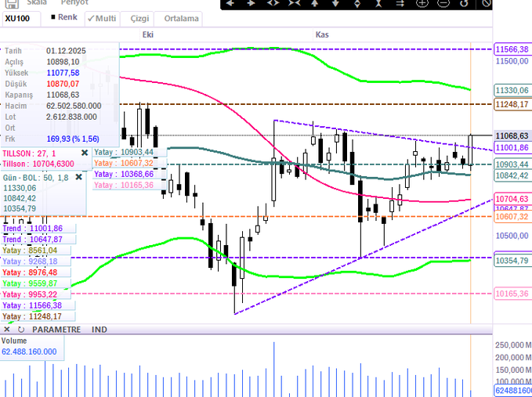Click the Kas month label on time axis
The height and width of the screenshot is (397, 532).
[x=322, y=34]
